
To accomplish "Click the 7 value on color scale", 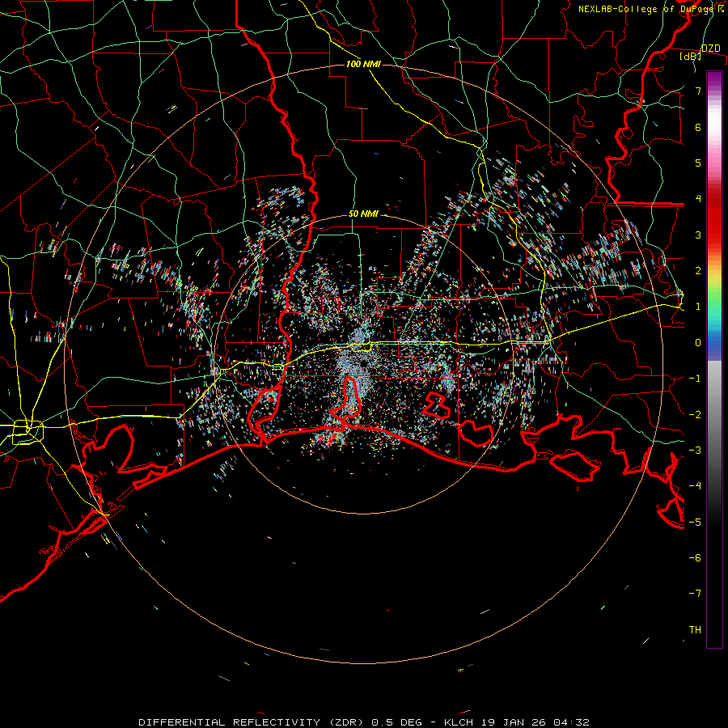I will [x=698, y=91].
